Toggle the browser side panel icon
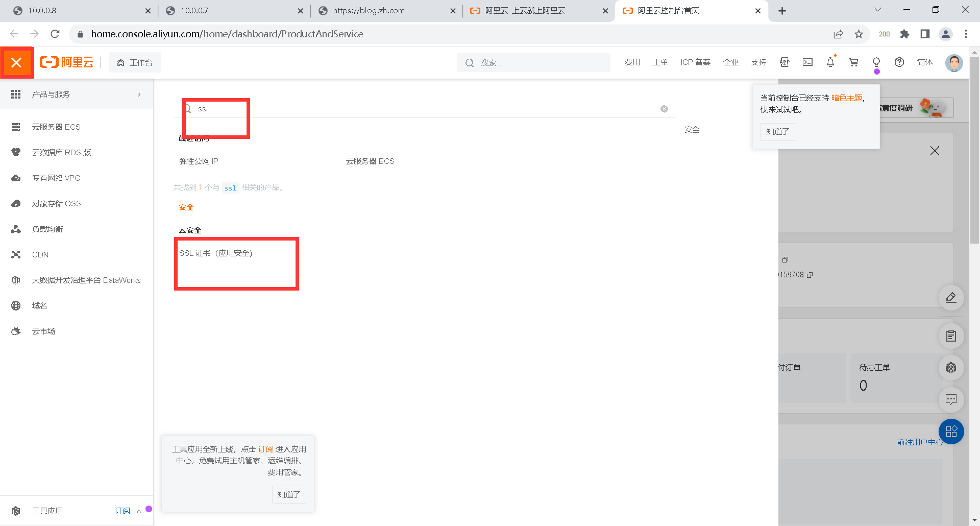 (925, 34)
